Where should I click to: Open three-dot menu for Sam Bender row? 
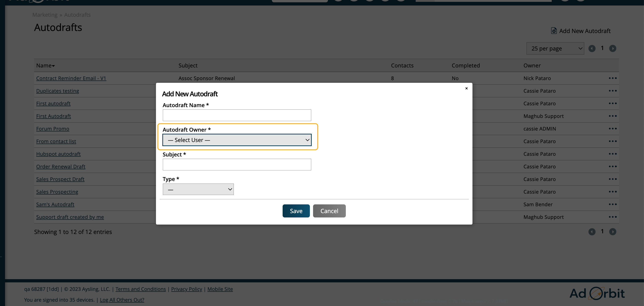click(612, 204)
